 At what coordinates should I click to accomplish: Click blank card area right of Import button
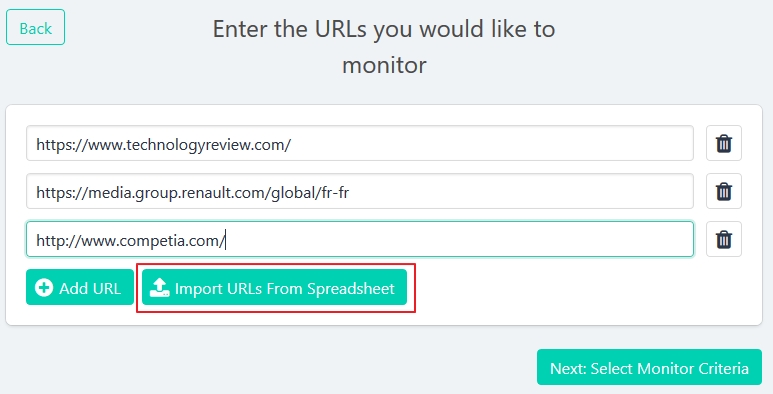click(582, 288)
